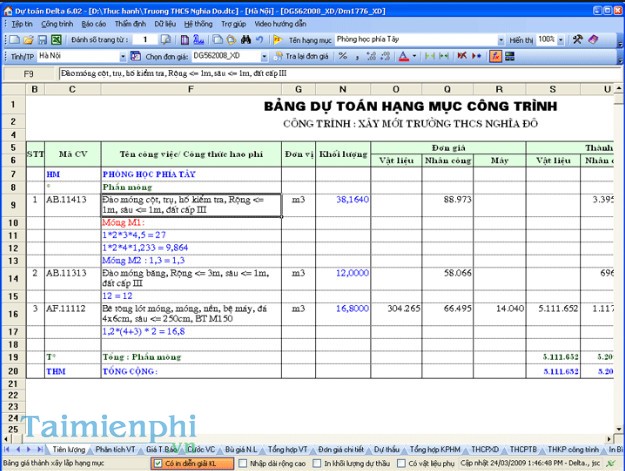The width and height of the screenshot is (625, 471).
Task: Check 'In khối lượng dự thầu' option
Action: point(317,464)
